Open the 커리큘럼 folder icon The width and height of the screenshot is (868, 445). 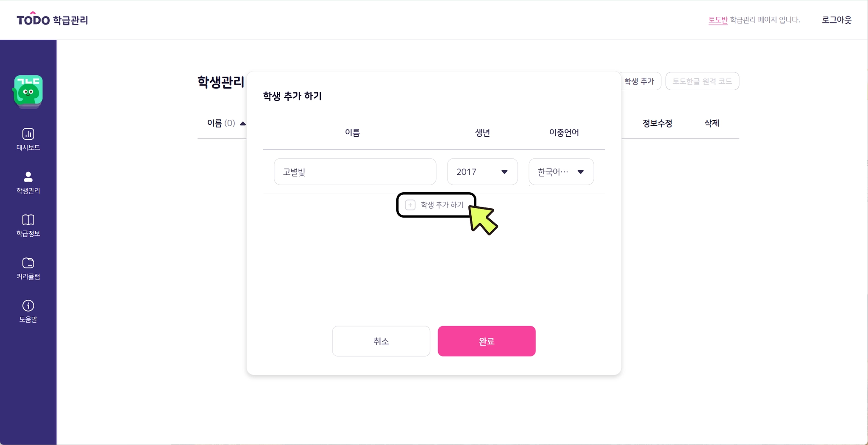(x=28, y=263)
